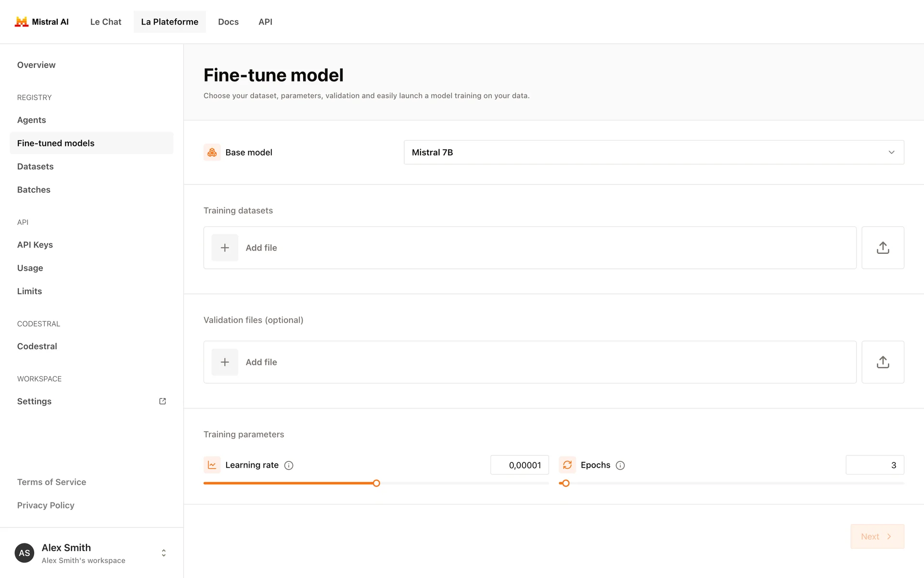Viewport: 924px width, 578px height.
Task: Open Datasets in the sidebar
Action: tap(36, 167)
